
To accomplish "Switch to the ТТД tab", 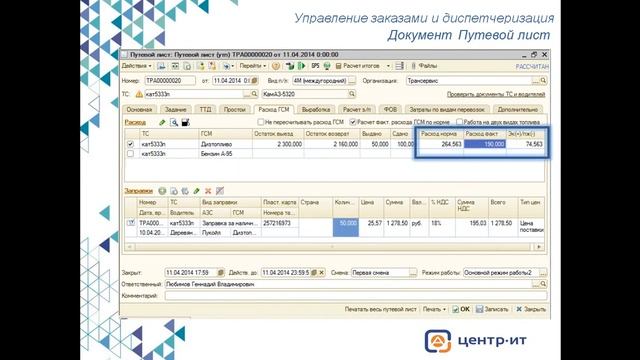I will pyautogui.click(x=205, y=109).
